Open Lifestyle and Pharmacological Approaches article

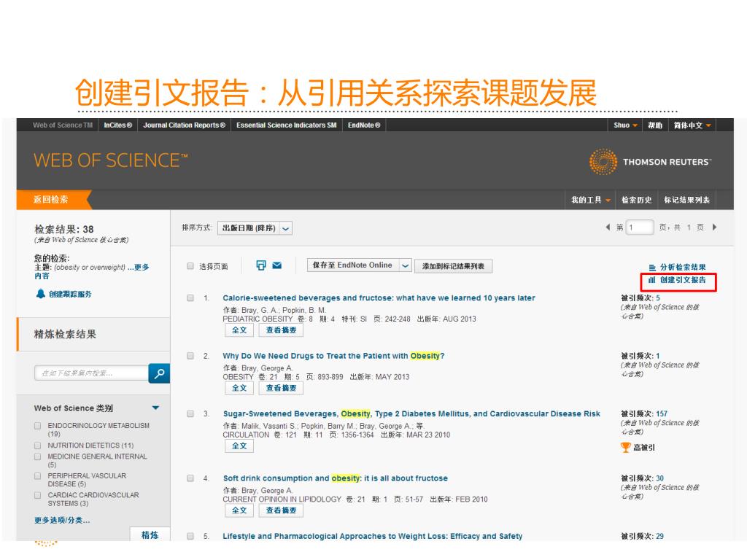(373, 536)
